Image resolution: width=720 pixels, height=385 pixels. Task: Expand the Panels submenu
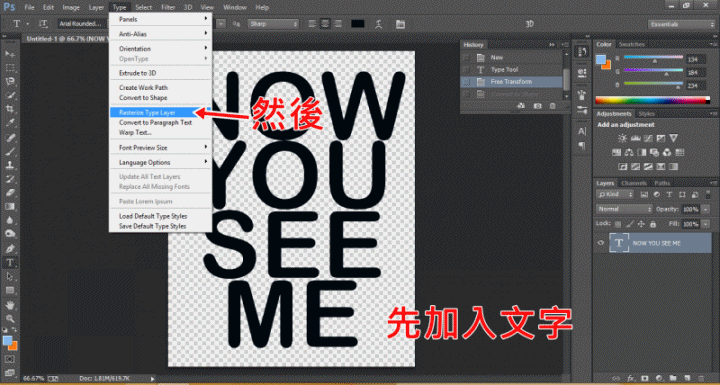click(160, 19)
